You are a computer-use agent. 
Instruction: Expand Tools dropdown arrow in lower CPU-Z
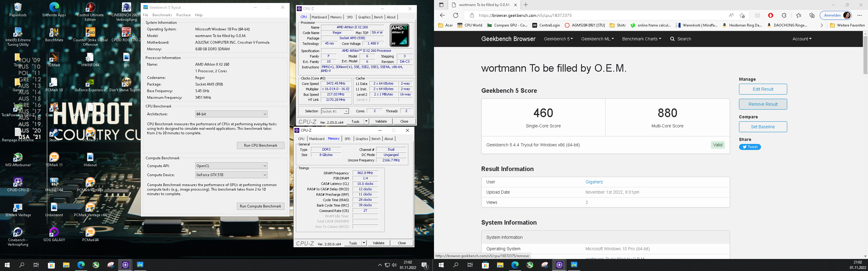[x=363, y=243]
